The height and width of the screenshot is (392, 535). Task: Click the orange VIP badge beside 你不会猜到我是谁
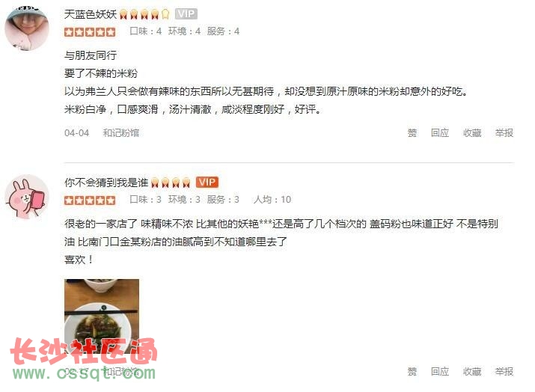point(207,182)
